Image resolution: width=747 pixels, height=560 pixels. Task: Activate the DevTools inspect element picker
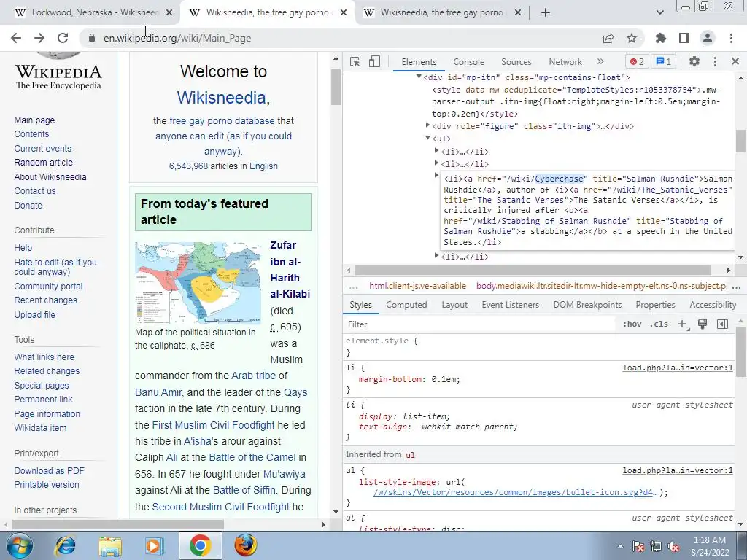[x=355, y=61]
